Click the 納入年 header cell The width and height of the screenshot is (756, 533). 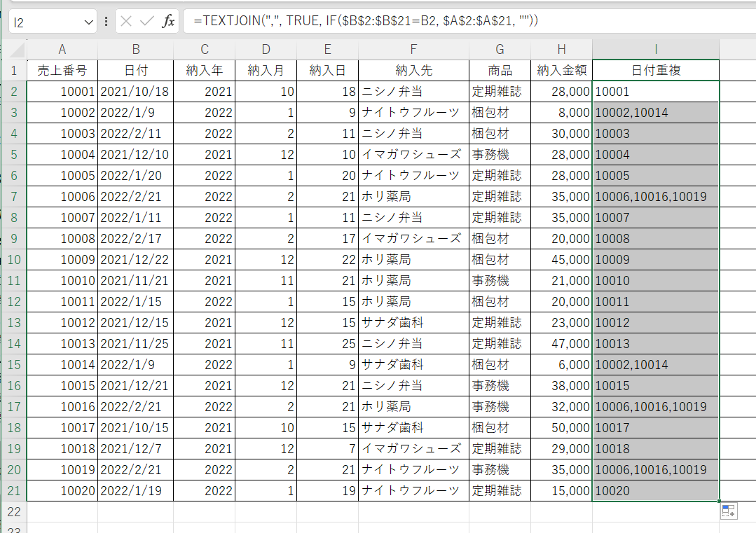tap(205, 70)
